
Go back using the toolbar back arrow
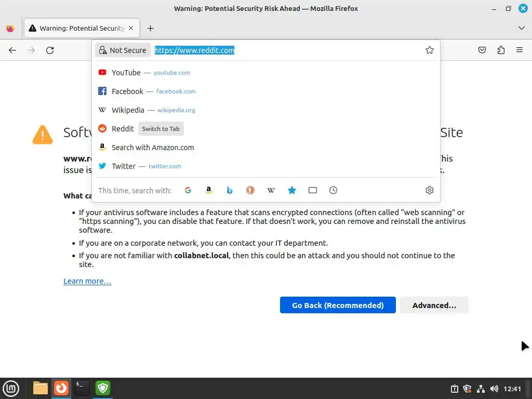[x=12, y=50]
